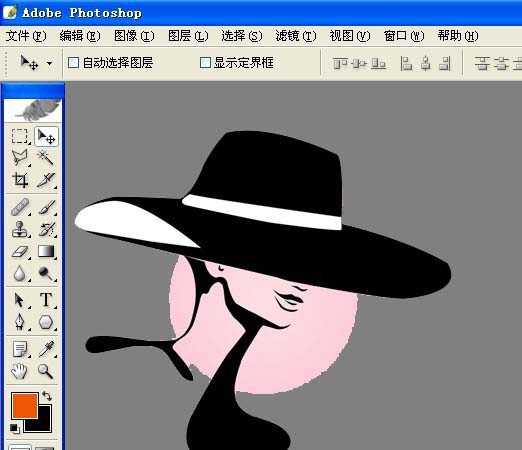The image size is (522, 450).
Task: Select the Blur tool
Action: tap(19, 273)
